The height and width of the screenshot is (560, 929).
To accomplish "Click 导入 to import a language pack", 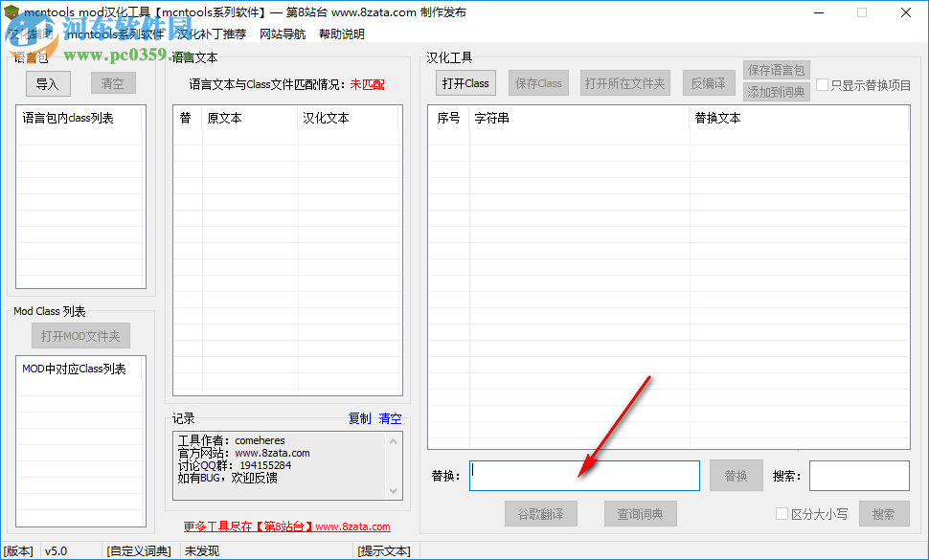I will pos(47,82).
